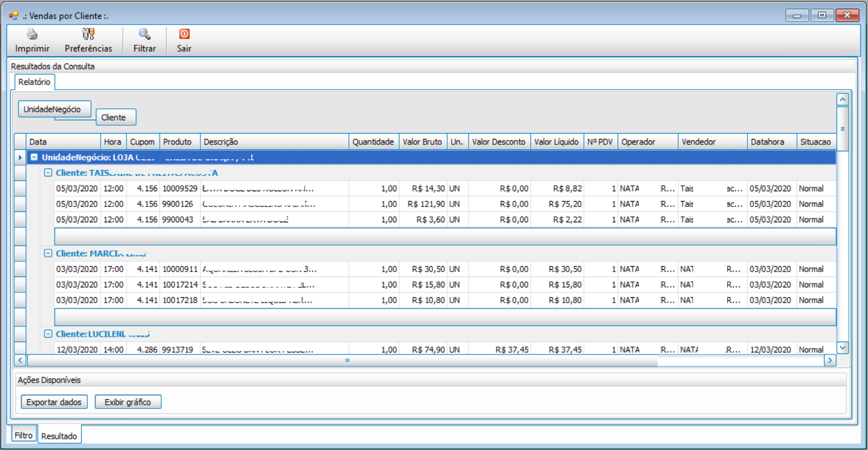Click the Cliente grouping button

(x=116, y=117)
